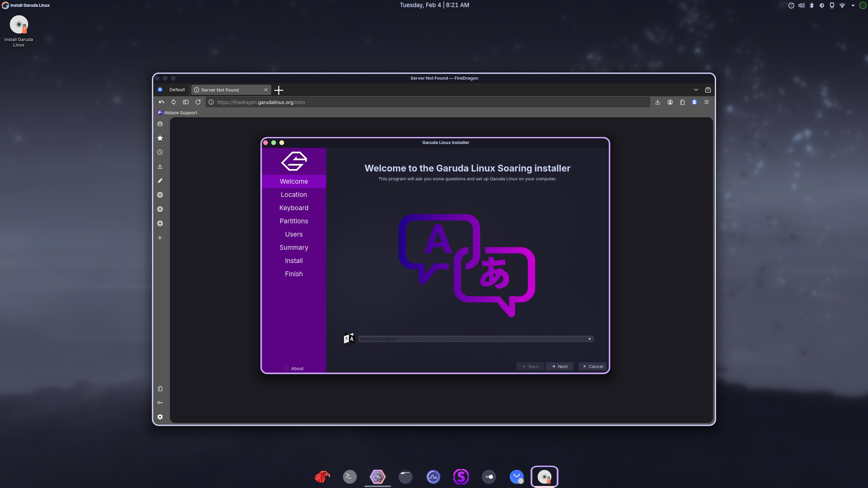The image size is (868, 488).
Task: Open extensions puzzle icon in FireDragon top toolbar
Action: (x=682, y=102)
